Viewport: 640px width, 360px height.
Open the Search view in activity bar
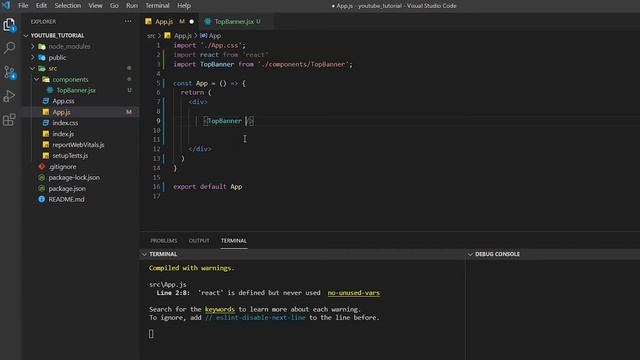pos(9,48)
